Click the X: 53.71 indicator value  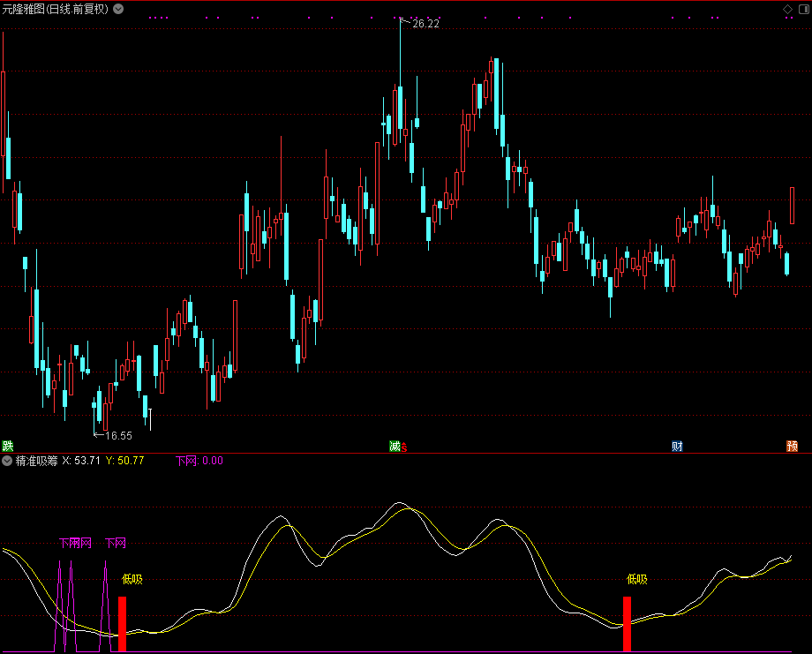81,461
